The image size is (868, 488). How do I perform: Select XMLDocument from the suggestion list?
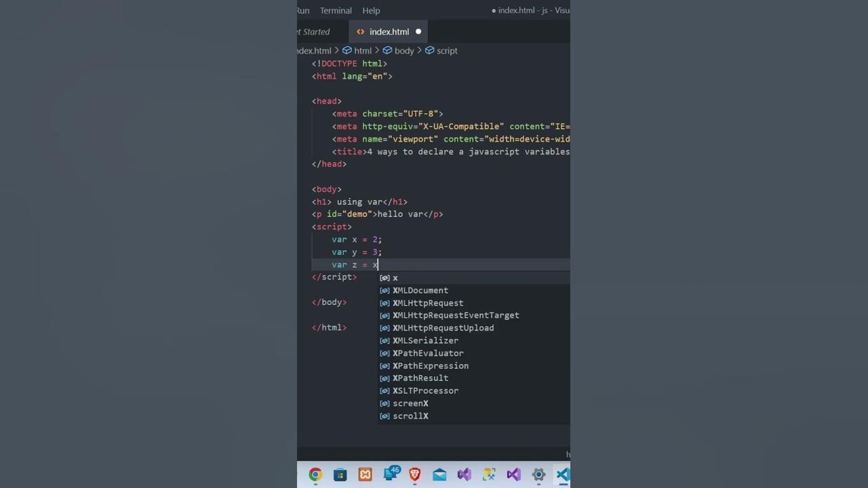click(474, 290)
